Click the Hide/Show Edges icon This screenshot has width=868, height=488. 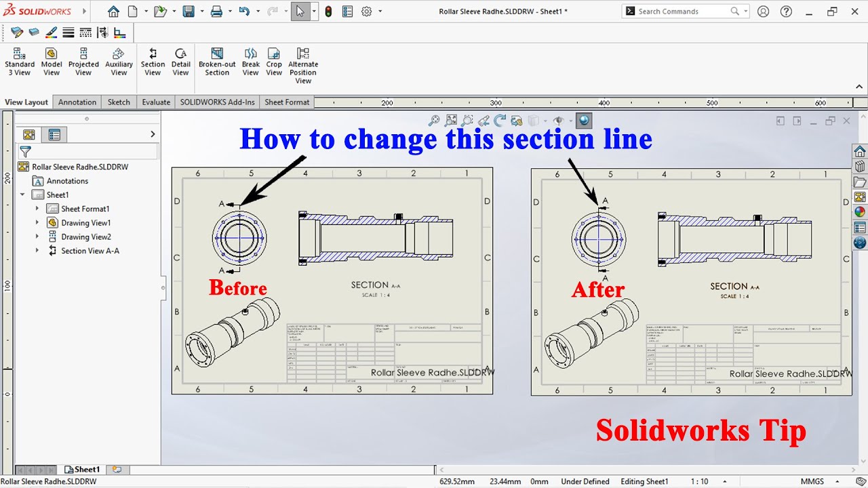pos(102,33)
